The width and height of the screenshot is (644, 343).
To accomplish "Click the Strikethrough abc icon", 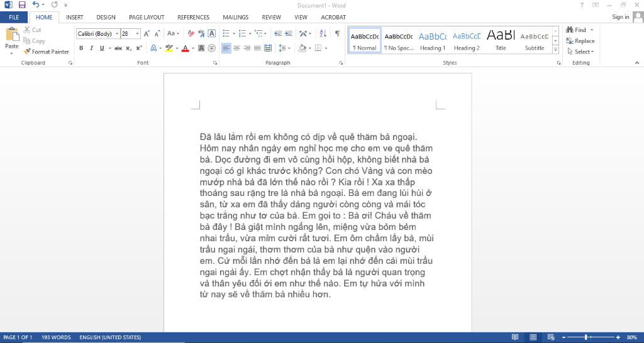I will click(x=118, y=48).
